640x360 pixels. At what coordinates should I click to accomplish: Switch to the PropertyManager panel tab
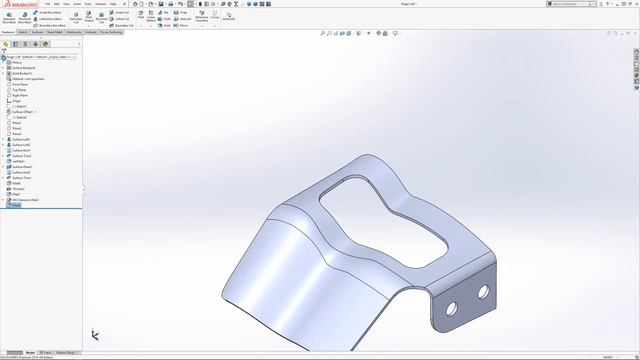[16, 44]
